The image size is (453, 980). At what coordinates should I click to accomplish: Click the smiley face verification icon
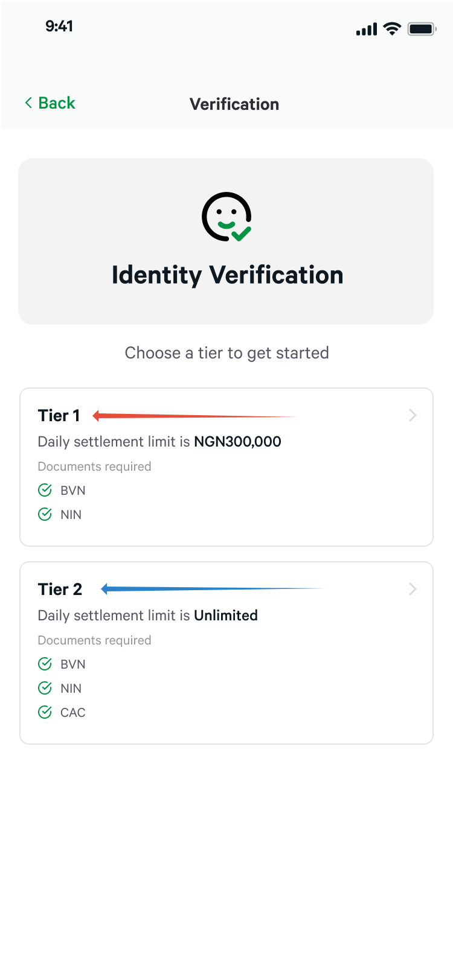click(226, 217)
